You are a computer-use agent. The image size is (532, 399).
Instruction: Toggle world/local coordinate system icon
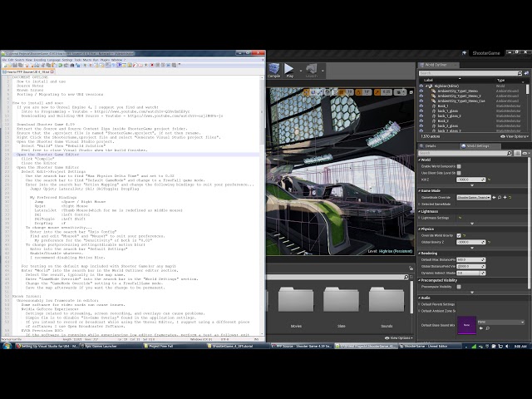point(328,92)
